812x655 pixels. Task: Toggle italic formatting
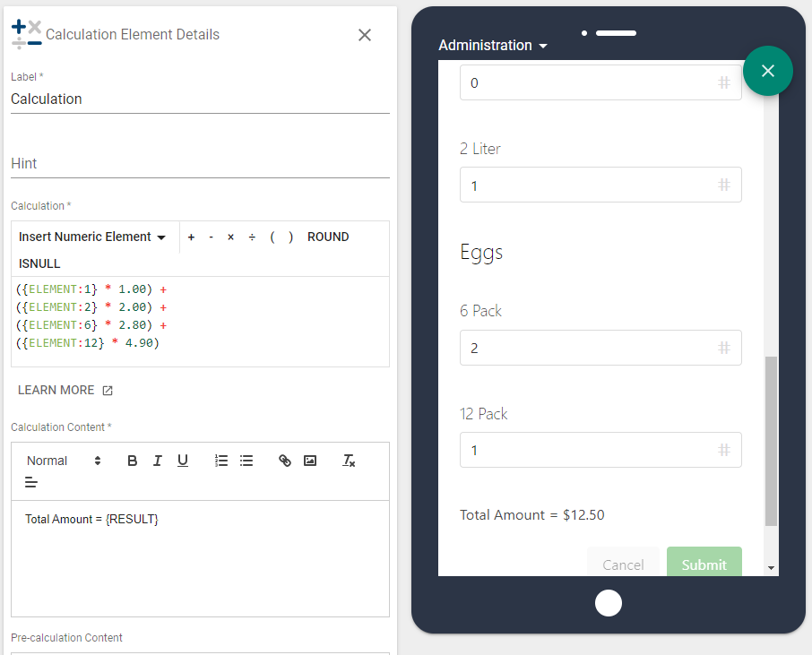[158, 461]
